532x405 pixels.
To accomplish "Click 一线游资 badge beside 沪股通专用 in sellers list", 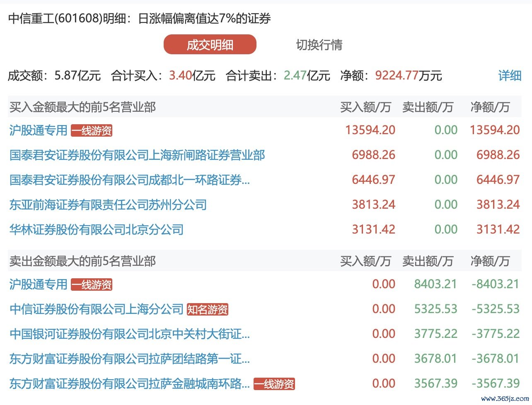I will (92, 285).
